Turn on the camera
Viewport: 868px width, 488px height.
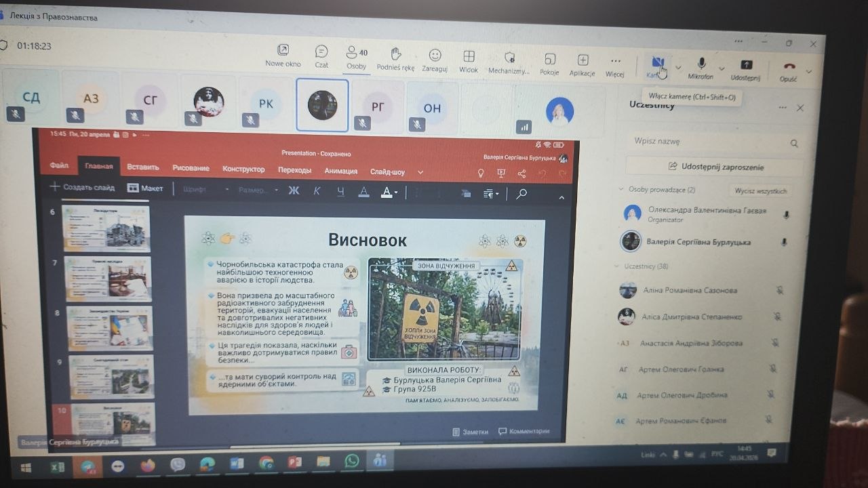(x=657, y=66)
